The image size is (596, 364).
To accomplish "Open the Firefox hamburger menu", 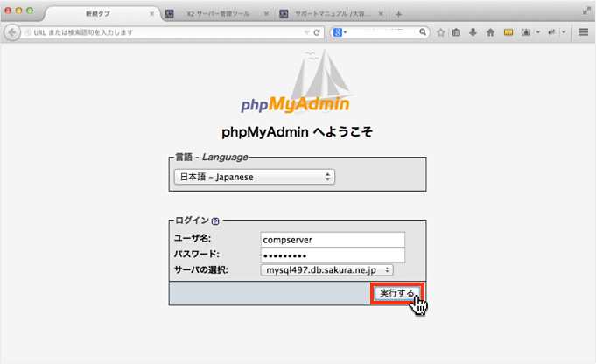I will click(x=584, y=32).
